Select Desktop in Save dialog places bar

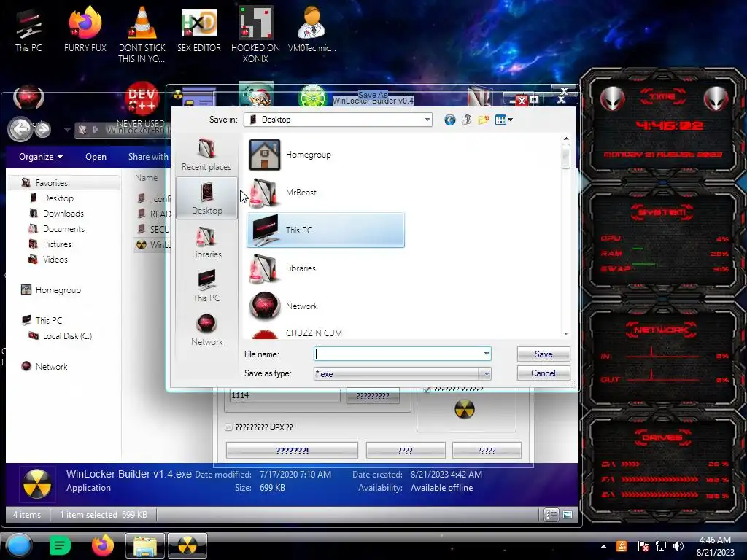[x=206, y=198]
